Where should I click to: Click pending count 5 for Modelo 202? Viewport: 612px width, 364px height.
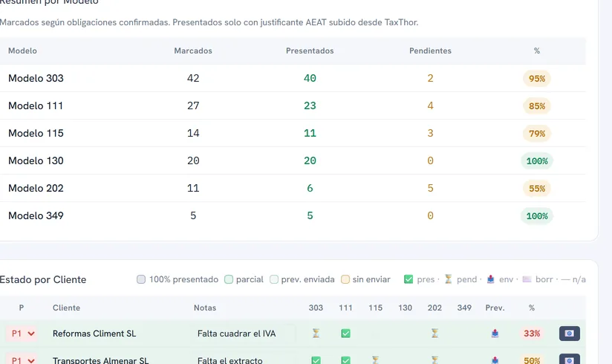pos(430,188)
